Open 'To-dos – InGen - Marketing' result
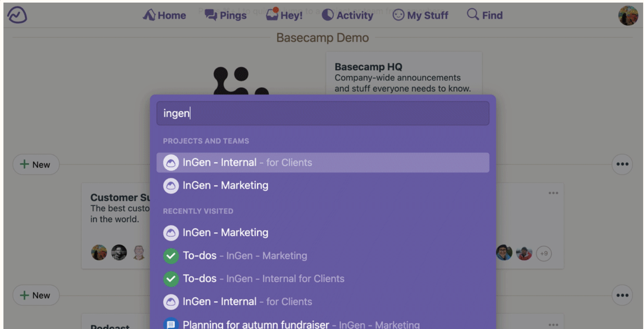This screenshot has width=644, height=329. point(323,256)
